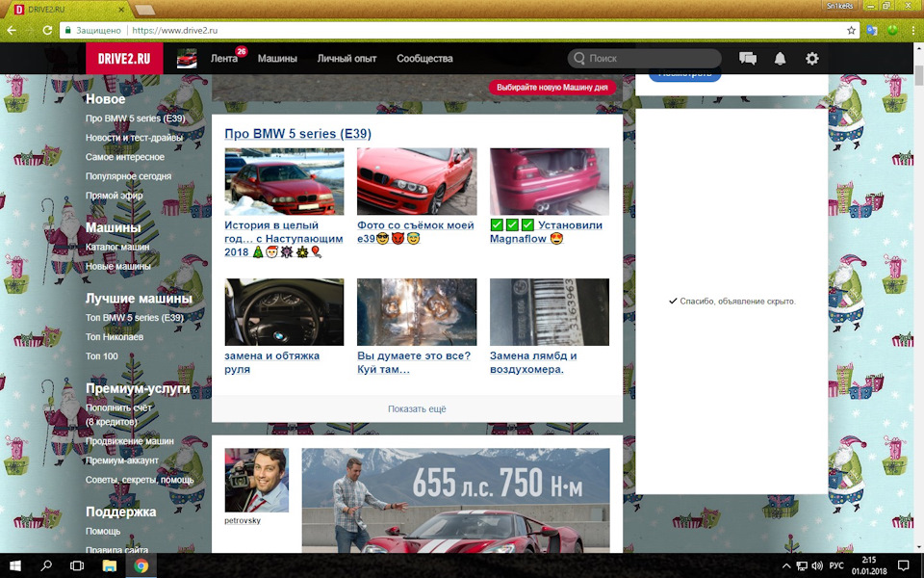Screen dimensions: 924x578
Task: Open red BMW in snow thumbnail
Action: [284, 182]
